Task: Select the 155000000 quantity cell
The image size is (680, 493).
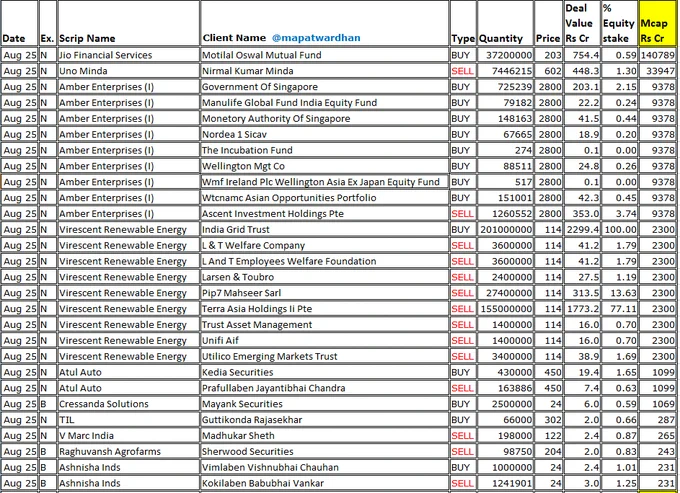Action: [x=506, y=309]
